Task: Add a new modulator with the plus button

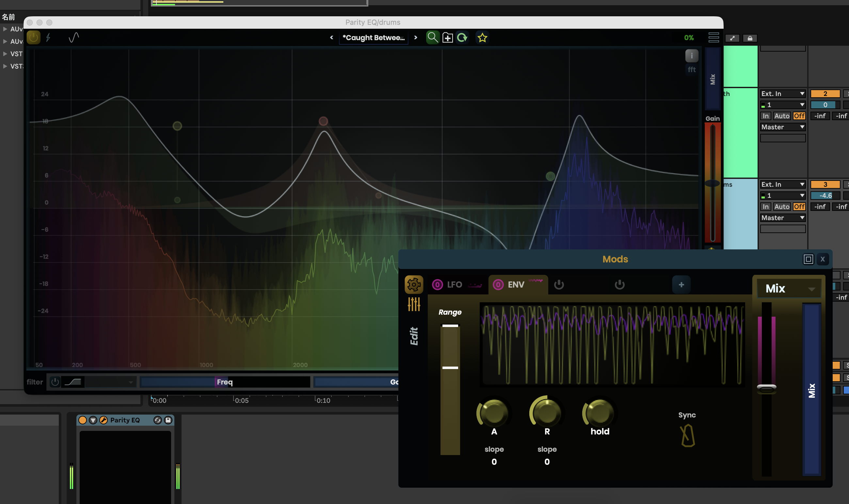Action: tap(681, 285)
